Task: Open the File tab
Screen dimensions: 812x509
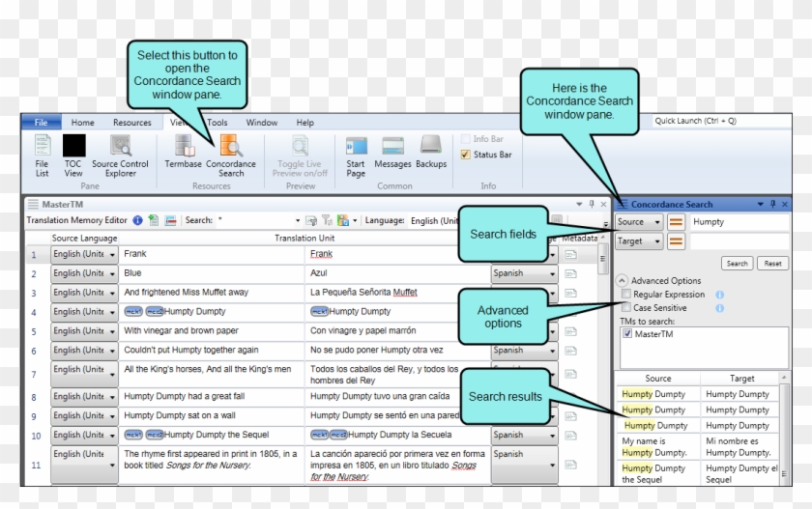Action: coord(41,122)
